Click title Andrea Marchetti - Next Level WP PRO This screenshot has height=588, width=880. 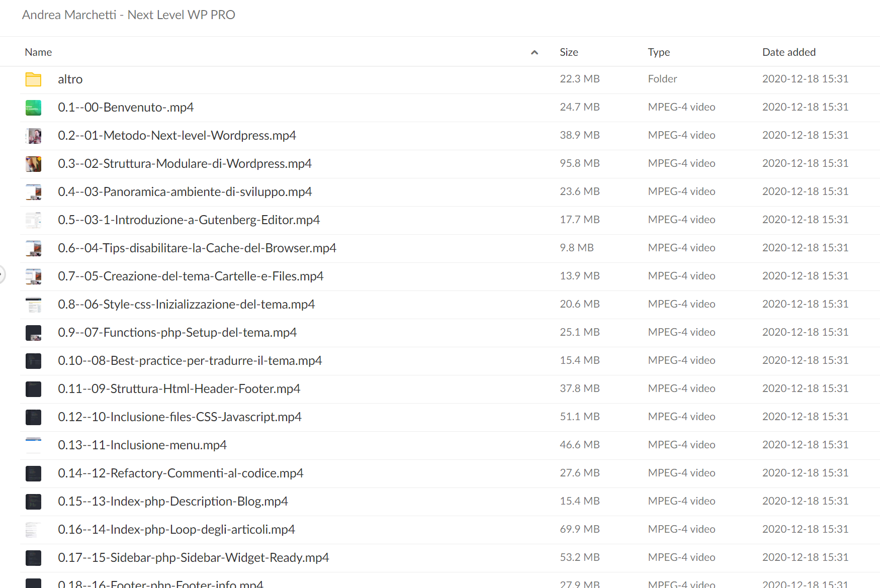point(129,15)
